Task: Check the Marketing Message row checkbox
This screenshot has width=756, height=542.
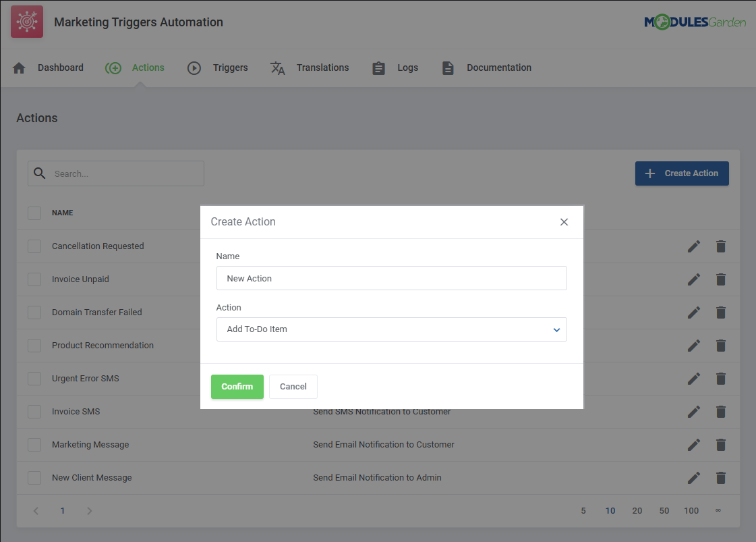Action: [34, 445]
